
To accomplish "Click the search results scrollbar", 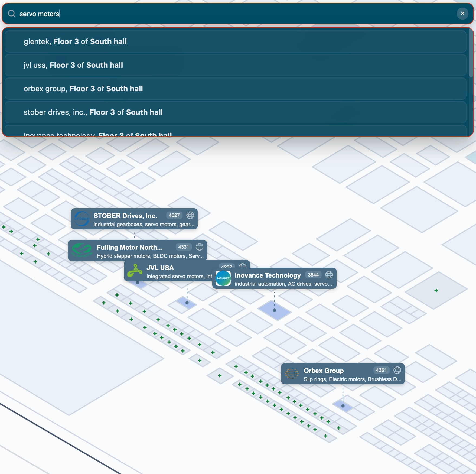I will click(x=471, y=53).
